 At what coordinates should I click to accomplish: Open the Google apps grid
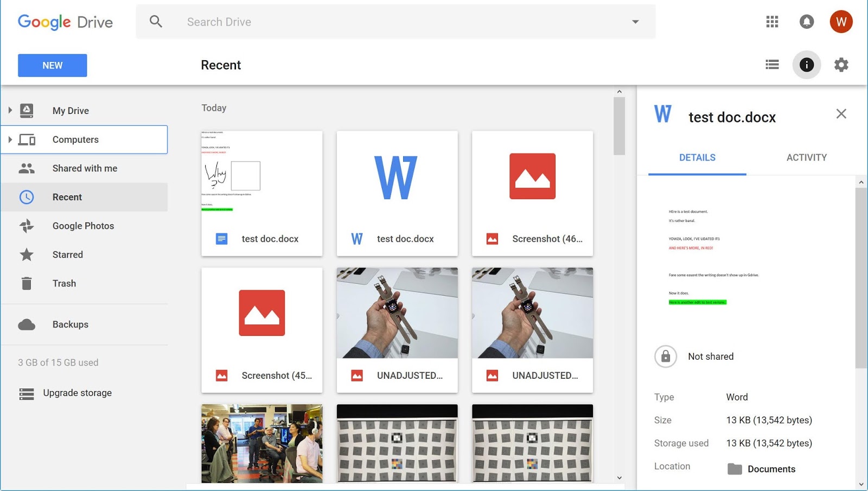[771, 22]
